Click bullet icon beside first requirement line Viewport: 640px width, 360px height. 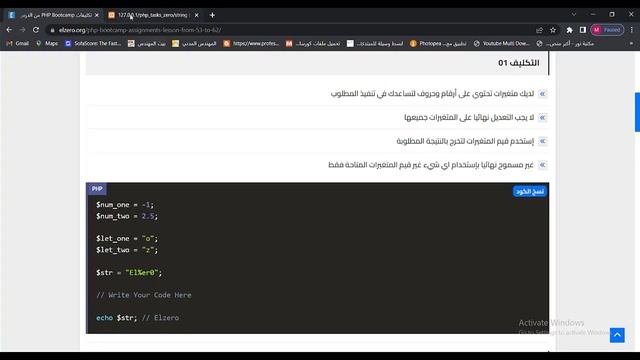point(542,94)
